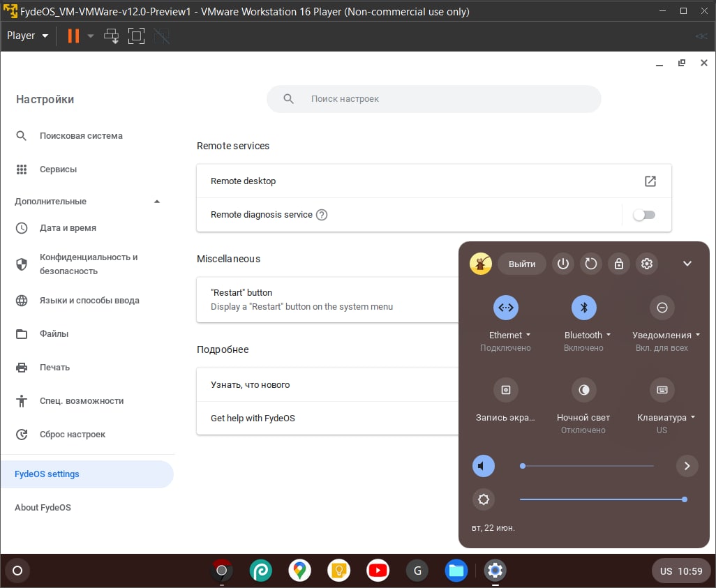Expand the Ethernet network dropdown label

click(x=509, y=335)
